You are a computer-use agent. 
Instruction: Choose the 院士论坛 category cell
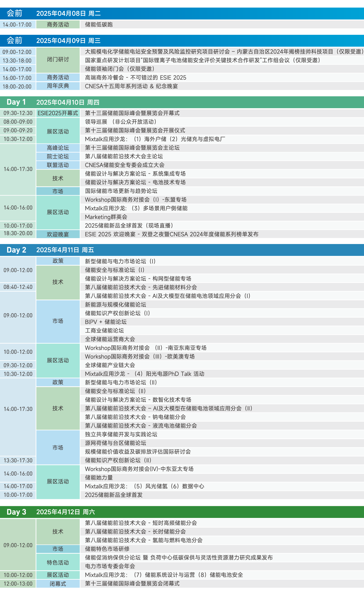click(x=58, y=156)
